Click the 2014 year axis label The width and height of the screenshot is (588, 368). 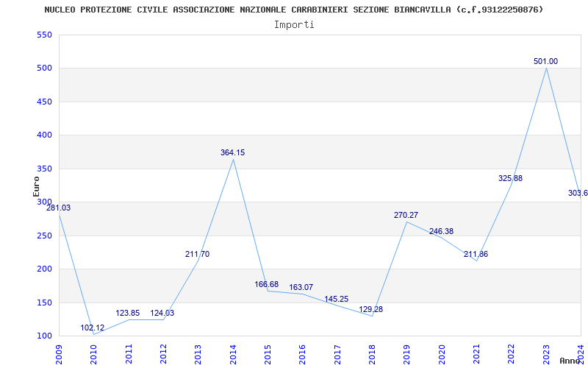coord(233,355)
